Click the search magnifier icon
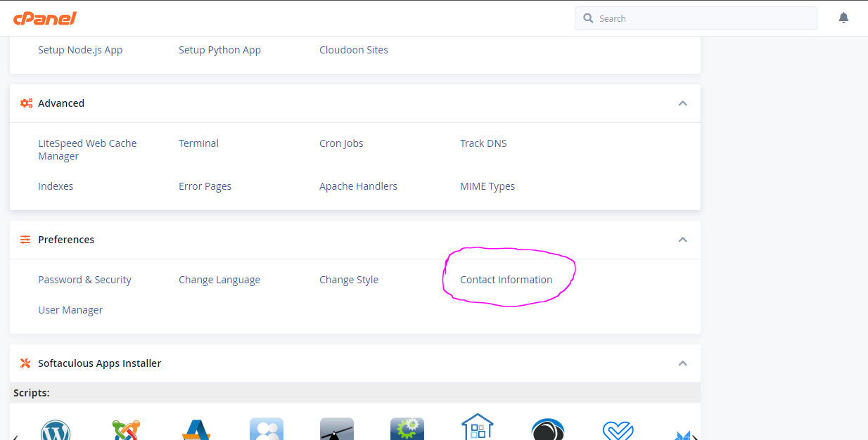Viewport: 868px width, 440px height. (x=588, y=18)
